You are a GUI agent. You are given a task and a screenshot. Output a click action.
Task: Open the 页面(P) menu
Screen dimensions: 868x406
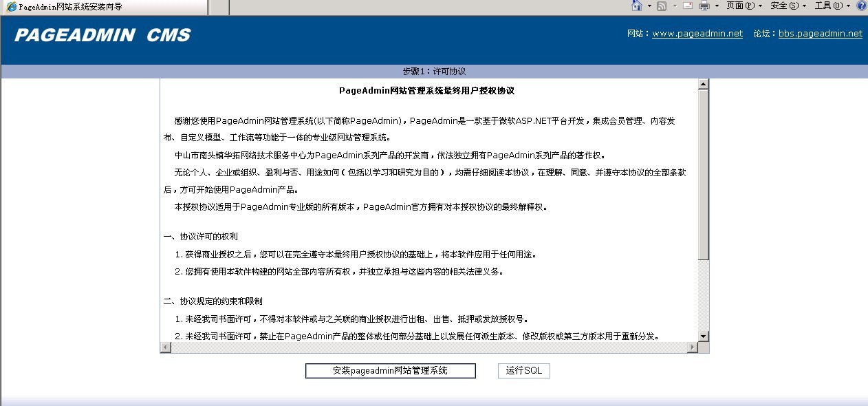click(x=740, y=6)
